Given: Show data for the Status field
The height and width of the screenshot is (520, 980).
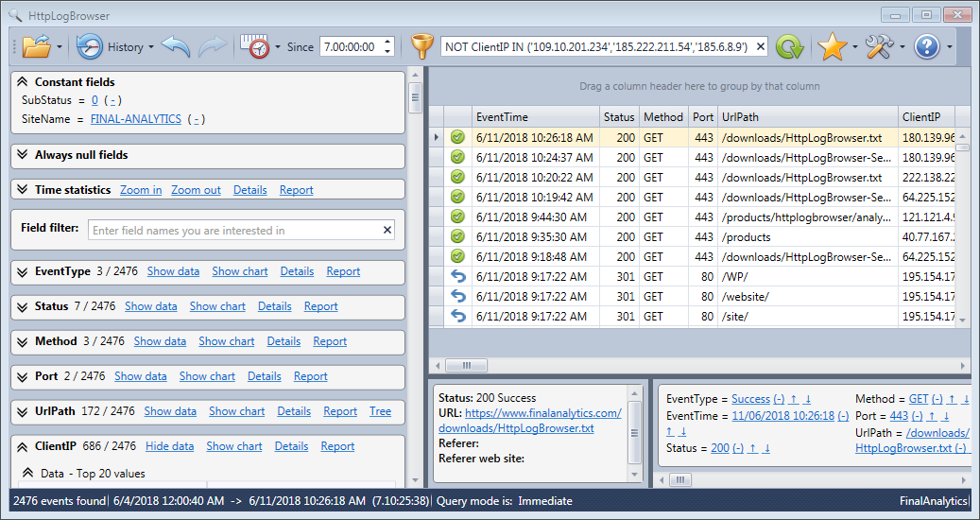Looking at the screenshot, I should click(x=150, y=306).
